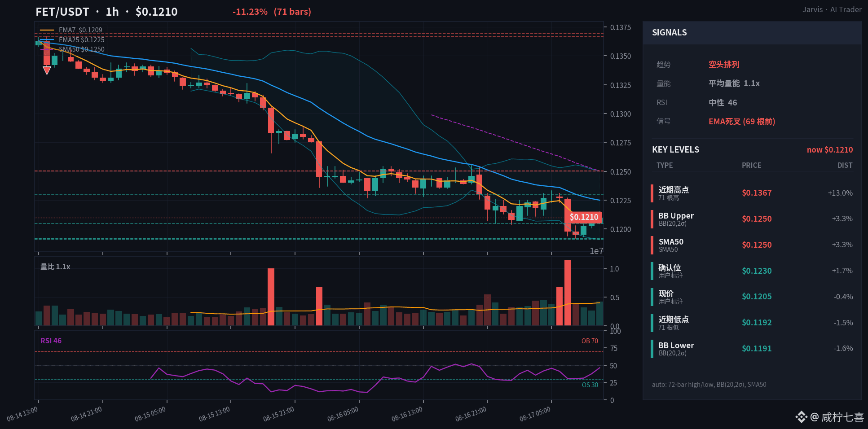The height and width of the screenshot is (429, 868).
Task: Click the +13.0% distance value
Action: tap(840, 193)
